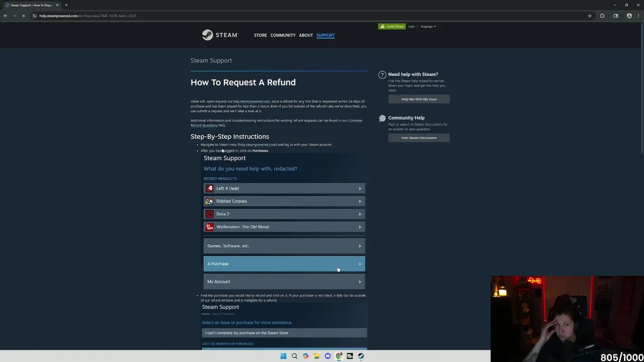Click Games, Software, etc. option

pyautogui.click(x=284, y=246)
